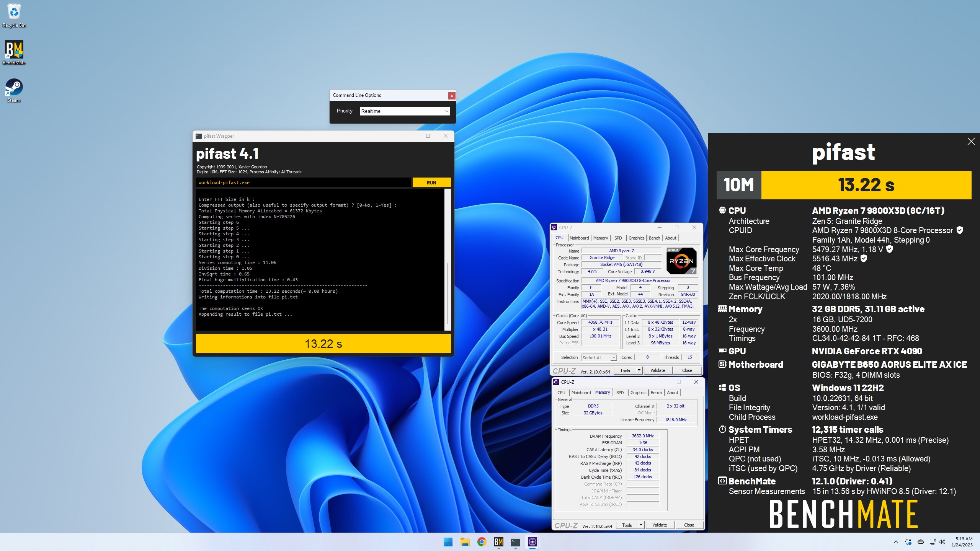This screenshot has height=551, width=980.
Task: Open the Graphics tab in upper CPU-Z
Action: point(637,238)
